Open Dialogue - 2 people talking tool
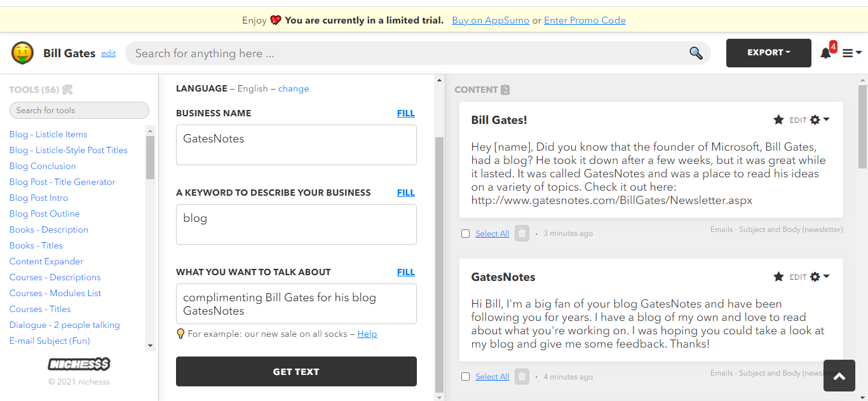 (65, 325)
